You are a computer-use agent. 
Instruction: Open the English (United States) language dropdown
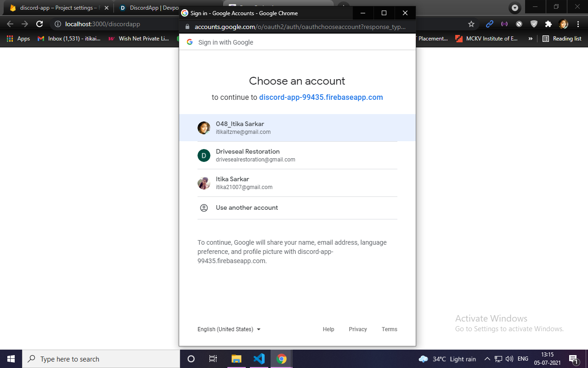(x=229, y=329)
